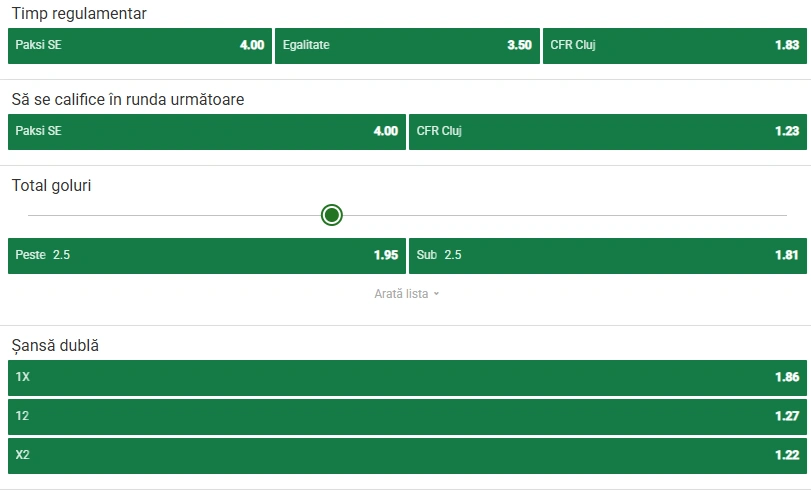Pick double chance 12 at 1.27
The height and width of the screenshot is (491, 811).
(x=408, y=416)
